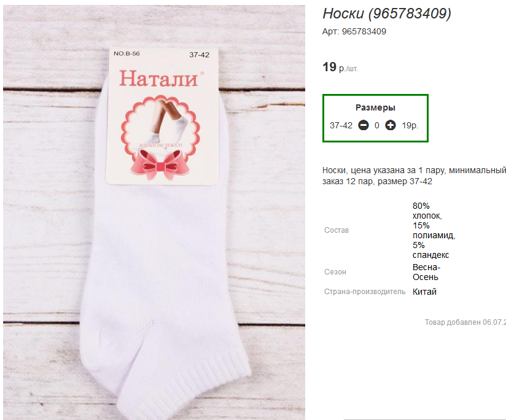Screen dimensions: 506x420
Task: Click the description text about minimum order
Action: [x=414, y=175]
